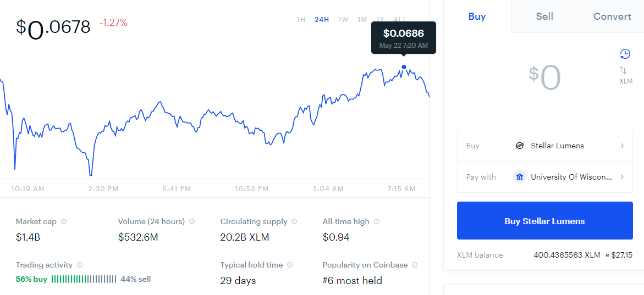Select the 1H chart range

tap(301, 19)
